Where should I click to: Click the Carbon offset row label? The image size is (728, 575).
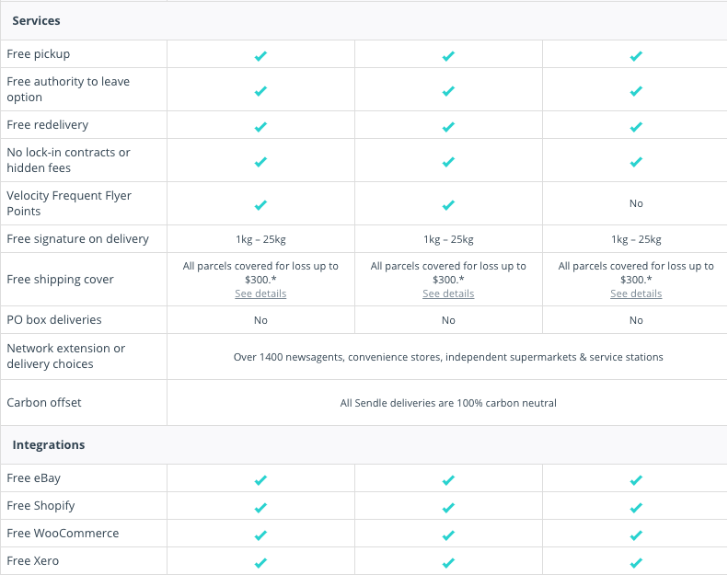point(44,402)
